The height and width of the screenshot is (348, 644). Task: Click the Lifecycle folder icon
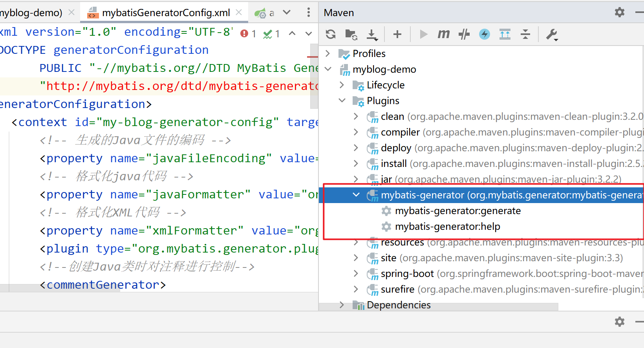(x=358, y=85)
